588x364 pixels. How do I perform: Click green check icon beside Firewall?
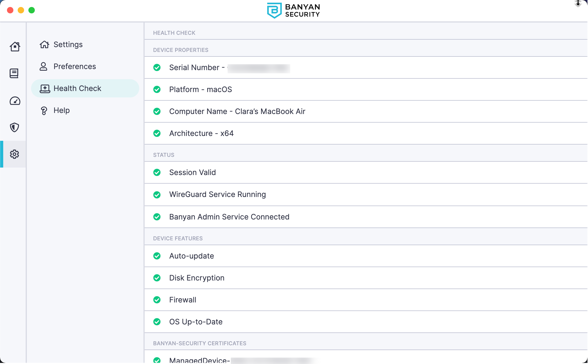[x=157, y=300]
